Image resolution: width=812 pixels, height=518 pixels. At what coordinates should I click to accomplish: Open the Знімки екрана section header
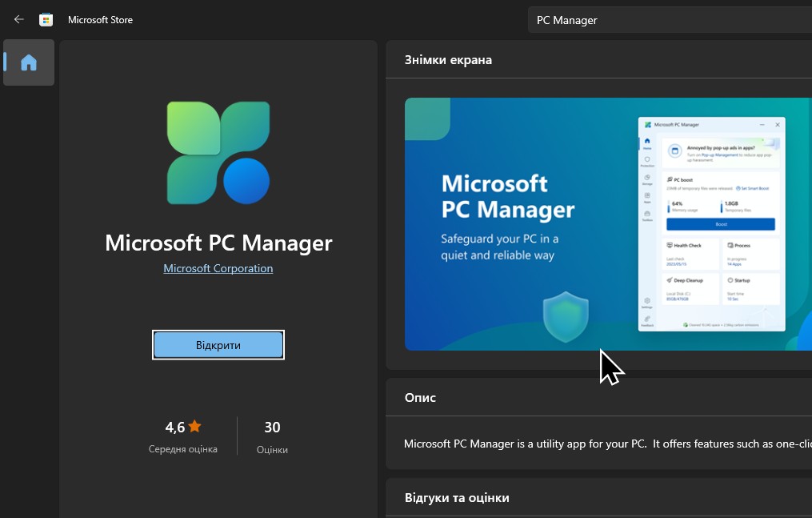pyautogui.click(x=449, y=60)
